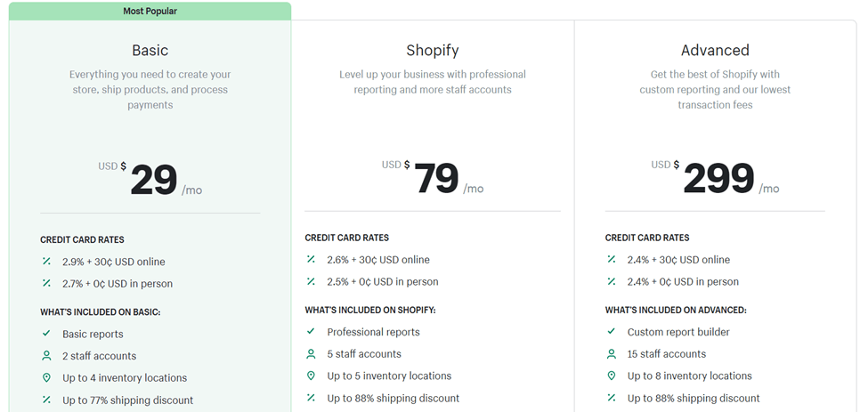
Task: Click '15 staff accounts' text
Action: pyautogui.click(x=667, y=353)
